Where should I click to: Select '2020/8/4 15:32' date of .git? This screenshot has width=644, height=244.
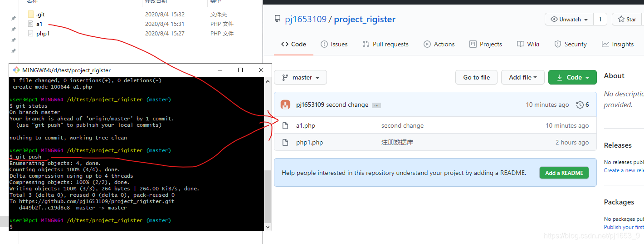[165, 15]
